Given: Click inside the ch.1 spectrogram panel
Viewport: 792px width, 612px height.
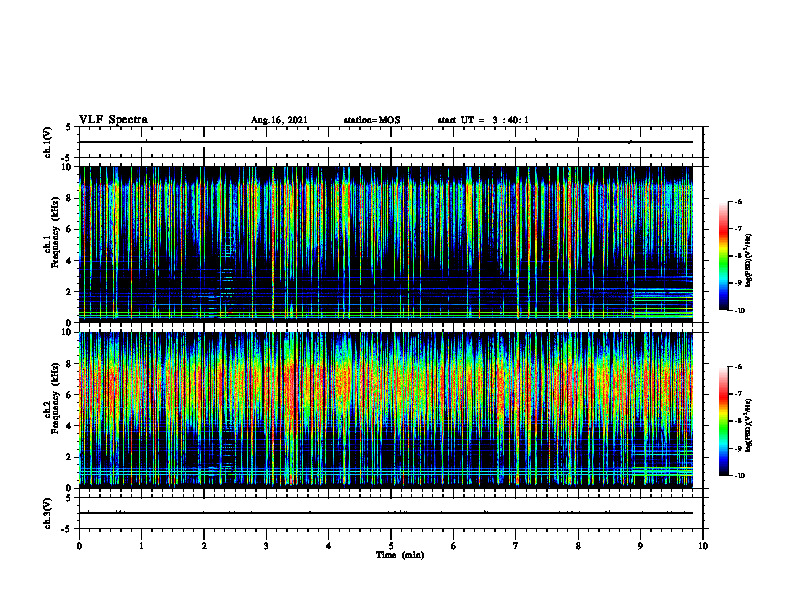Looking at the screenshot, I should pos(386,244).
